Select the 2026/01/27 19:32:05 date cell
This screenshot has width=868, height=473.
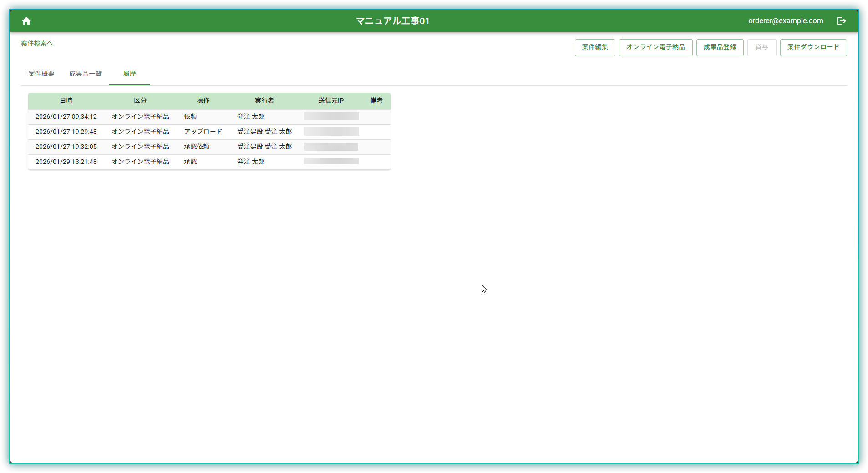[x=66, y=147]
